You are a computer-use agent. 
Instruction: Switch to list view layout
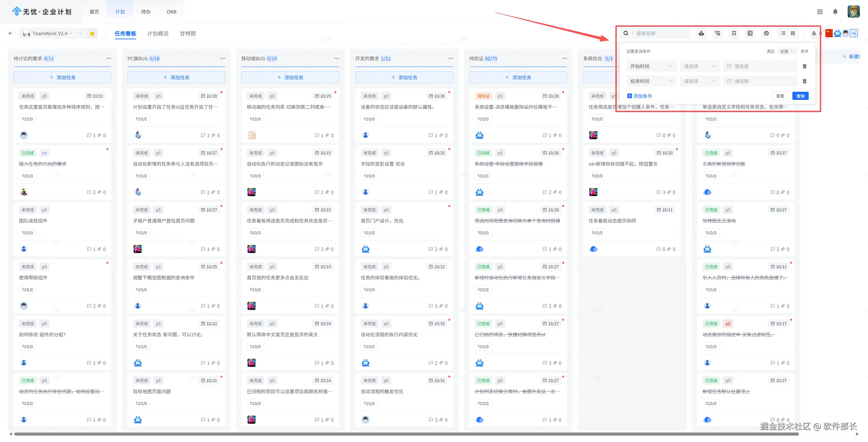(x=783, y=33)
